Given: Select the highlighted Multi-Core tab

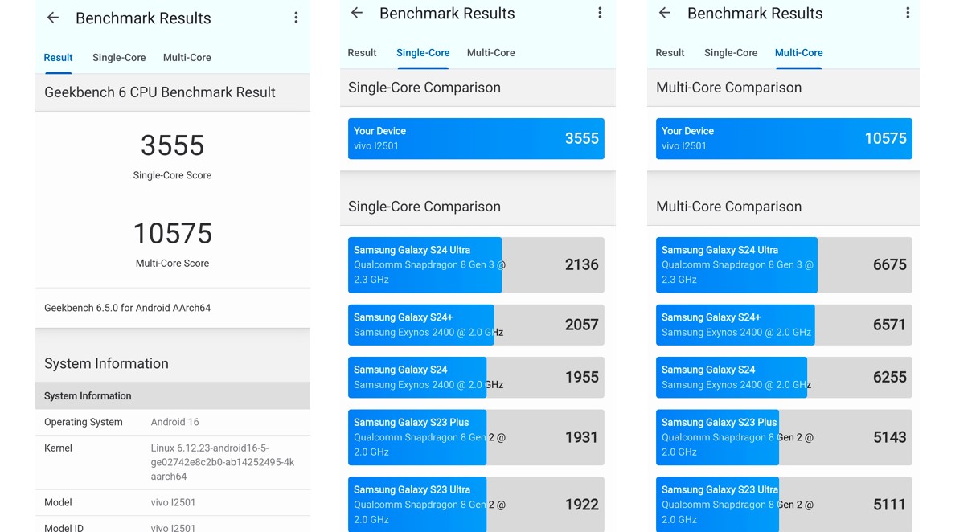Looking at the screenshot, I should (798, 52).
